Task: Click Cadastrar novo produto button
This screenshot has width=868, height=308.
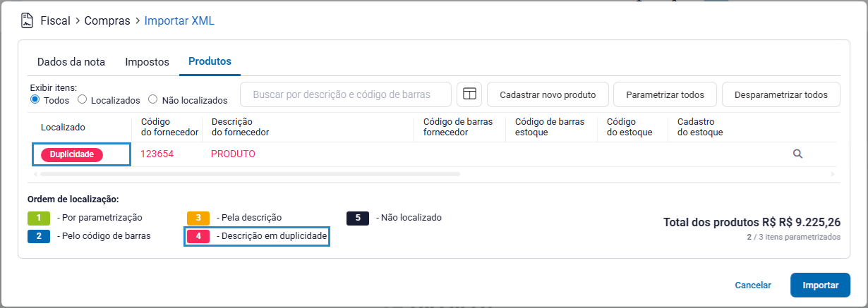Action: click(548, 94)
